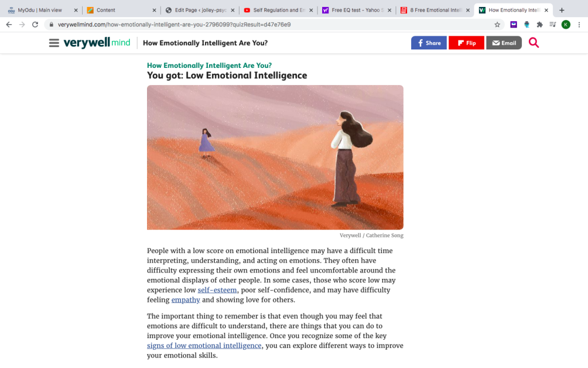Image resolution: width=588 pixels, height=368 pixels.
Task: Click the media control playlist icon
Action: click(x=552, y=25)
